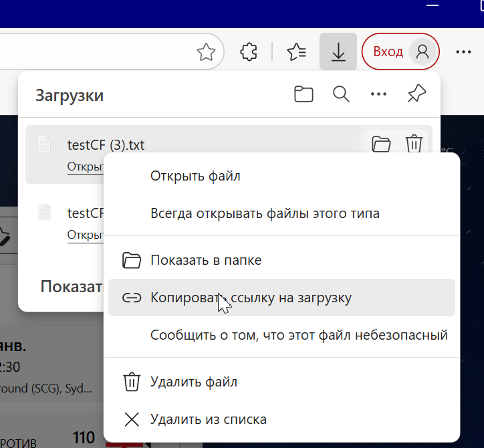This screenshot has height=448, width=484.
Task: Click the file icon of testCF (3).txt
Action: pyautogui.click(x=44, y=144)
